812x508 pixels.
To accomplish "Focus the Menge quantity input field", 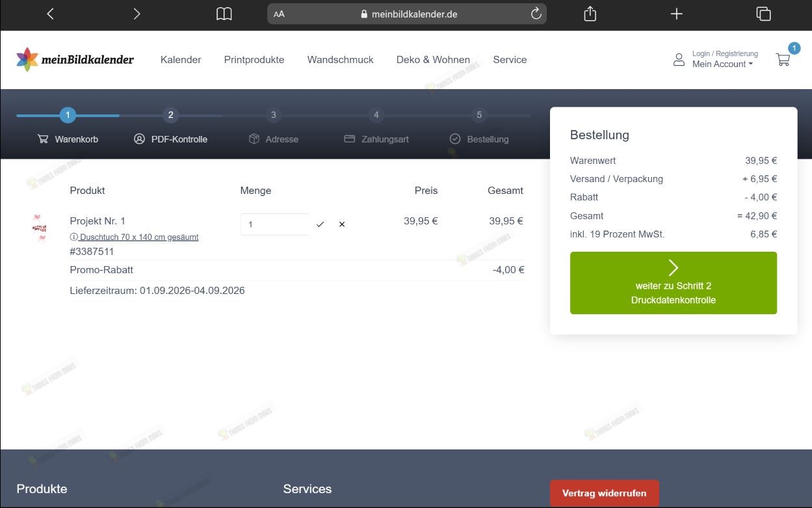I will click(274, 224).
